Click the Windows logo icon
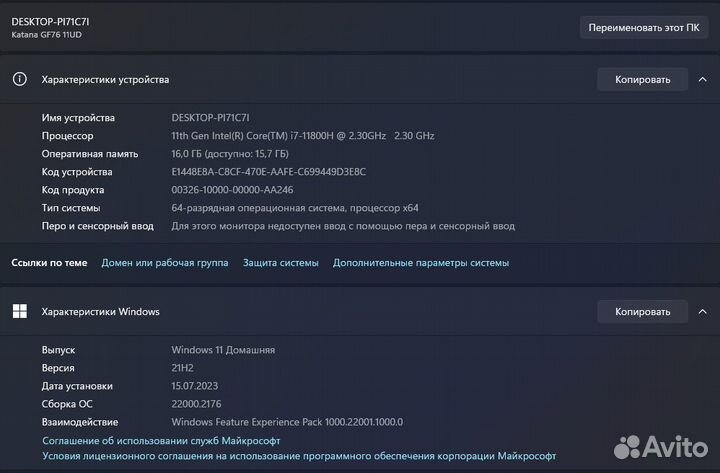 [x=20, y=311]
